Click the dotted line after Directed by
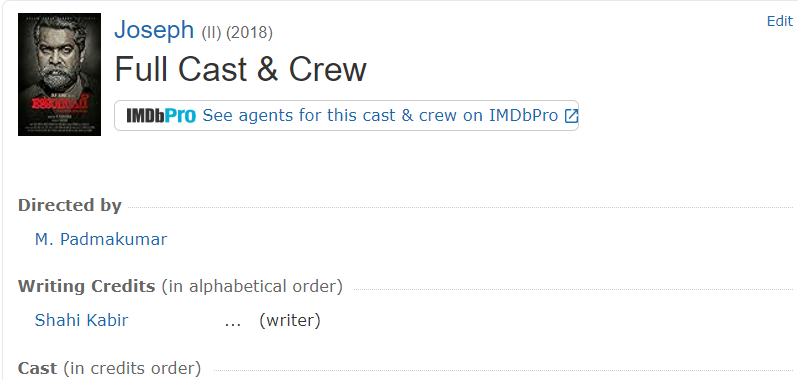The height and width of the screenshot is (380, 798). [461, 208]
